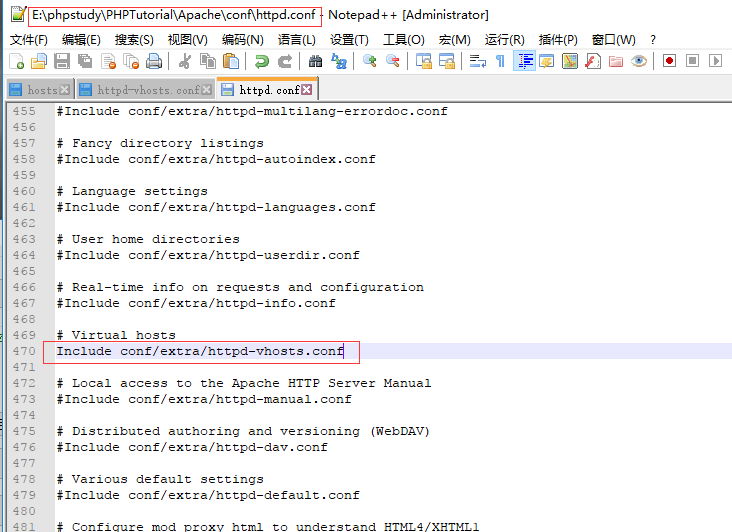
Task: Click '#Include conf/extra/httpd-userdir.conf' line
Action: (x=208, y=256)
